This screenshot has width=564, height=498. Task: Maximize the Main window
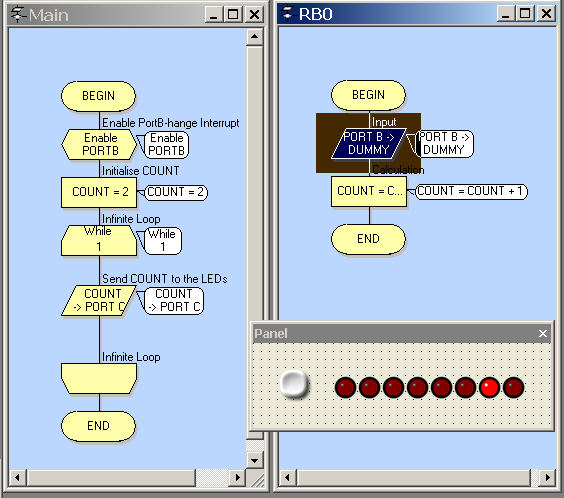233,15
